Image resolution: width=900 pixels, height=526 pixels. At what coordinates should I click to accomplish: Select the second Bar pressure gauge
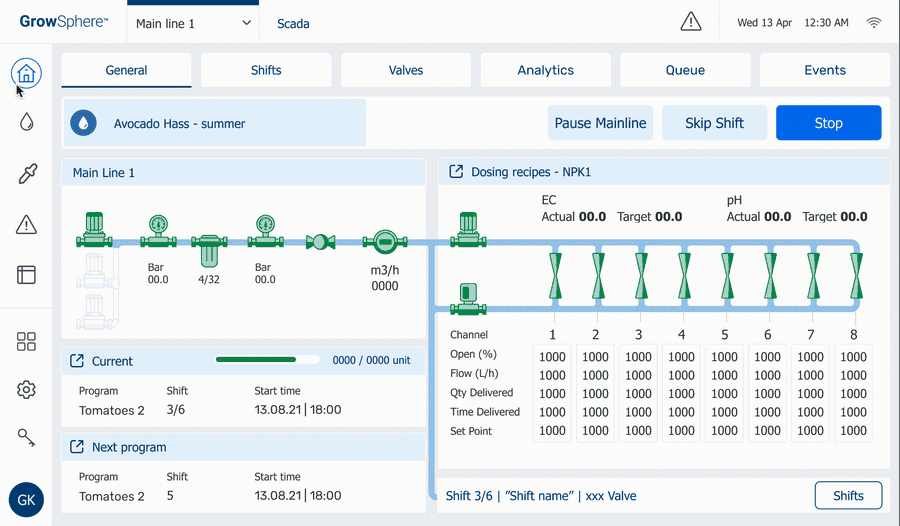265,231
